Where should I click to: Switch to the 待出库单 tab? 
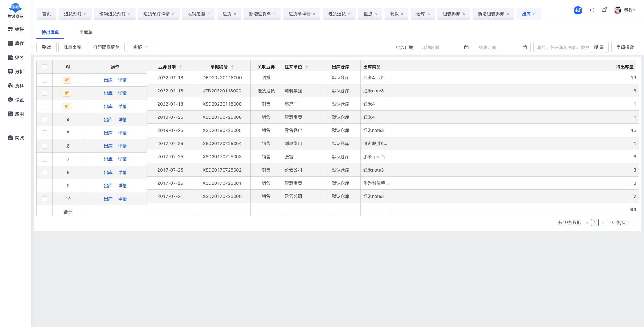click(50, 32)
